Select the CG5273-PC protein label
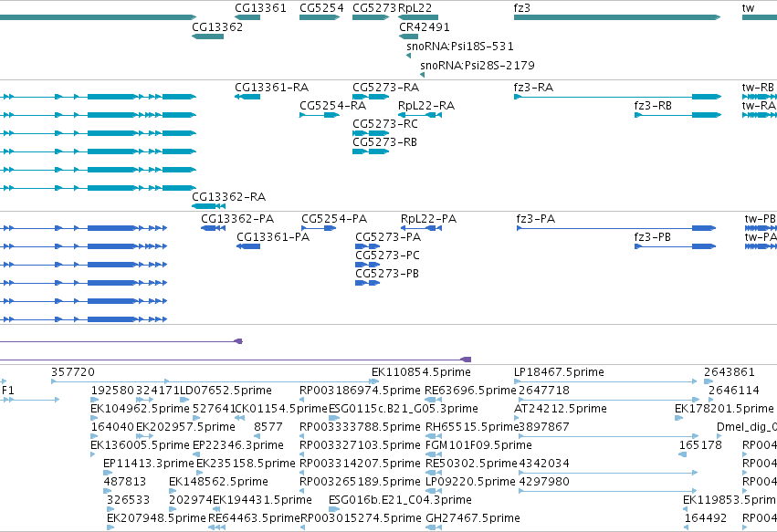Screen dimensions: 777x532 (387, 256)
